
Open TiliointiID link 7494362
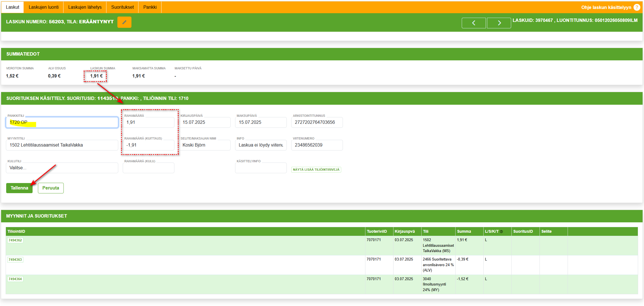click(15, 240)
